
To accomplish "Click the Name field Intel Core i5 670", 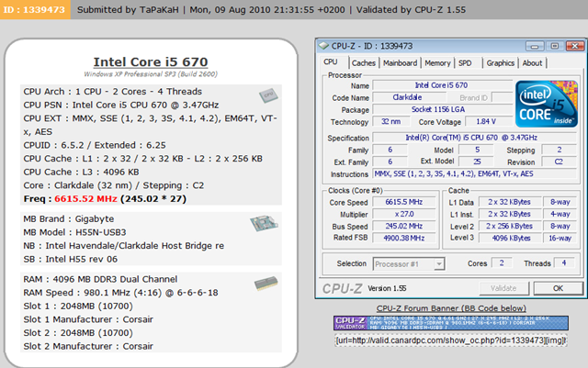I will click(442, 85).
